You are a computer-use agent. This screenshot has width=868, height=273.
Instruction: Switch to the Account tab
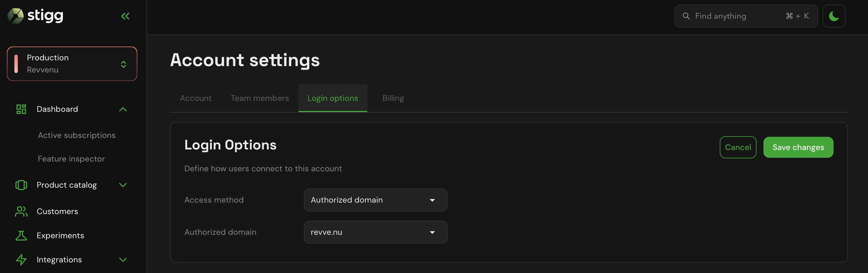196,98
